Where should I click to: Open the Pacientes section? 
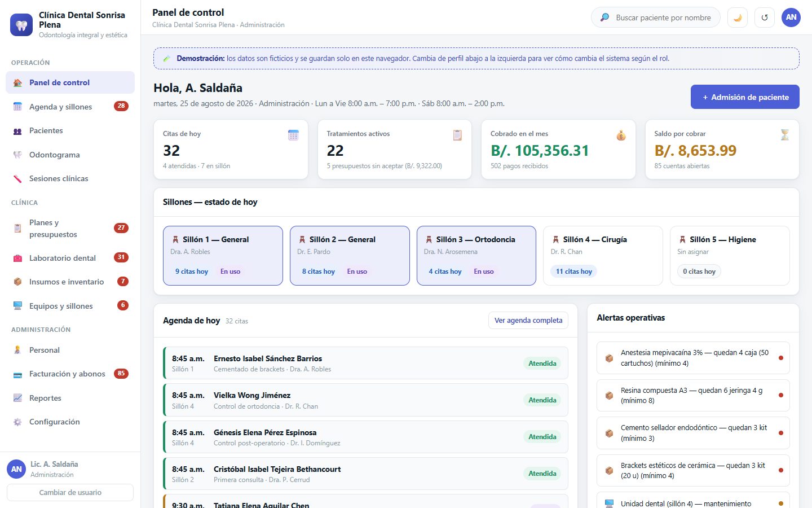coord(70,130)
